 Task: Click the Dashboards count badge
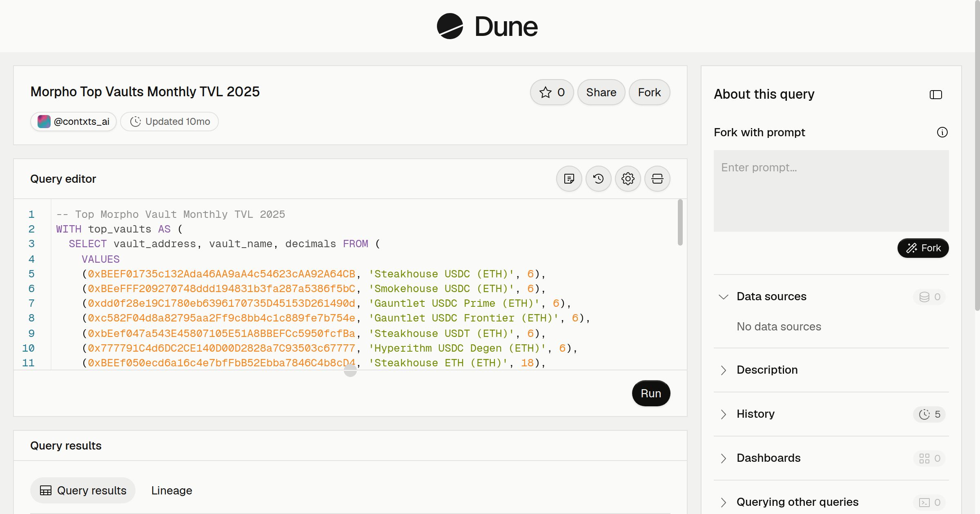pos(929,458)
